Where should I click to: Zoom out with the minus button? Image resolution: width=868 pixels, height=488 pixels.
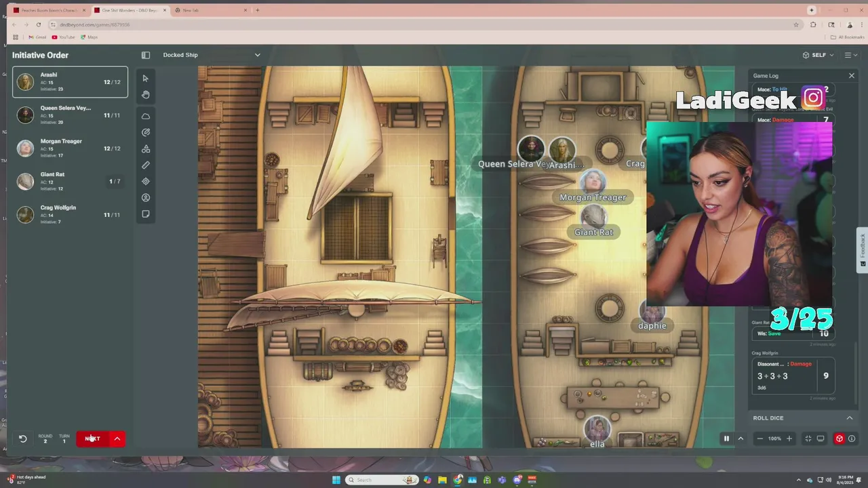click(759, 439)
